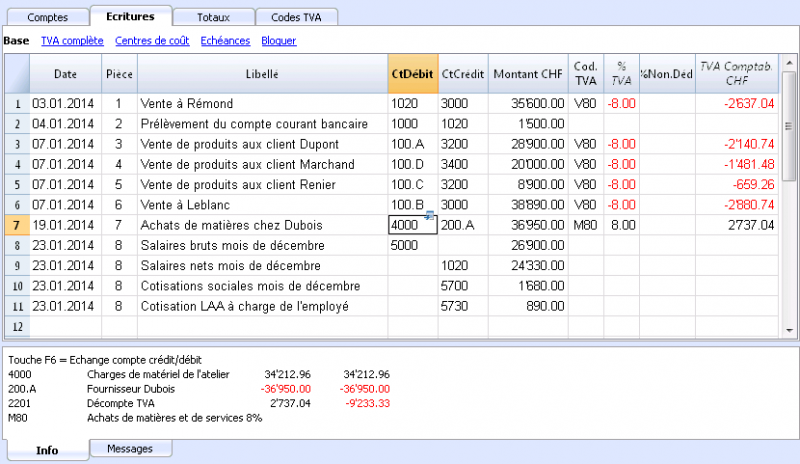Select the Base view
This screenshot has height=464, width=800.
coord(16,41)
